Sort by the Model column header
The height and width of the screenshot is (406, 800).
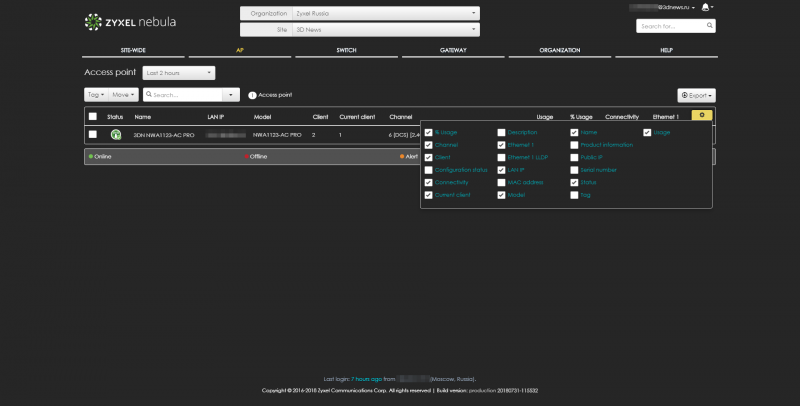(x=262, y=117)
